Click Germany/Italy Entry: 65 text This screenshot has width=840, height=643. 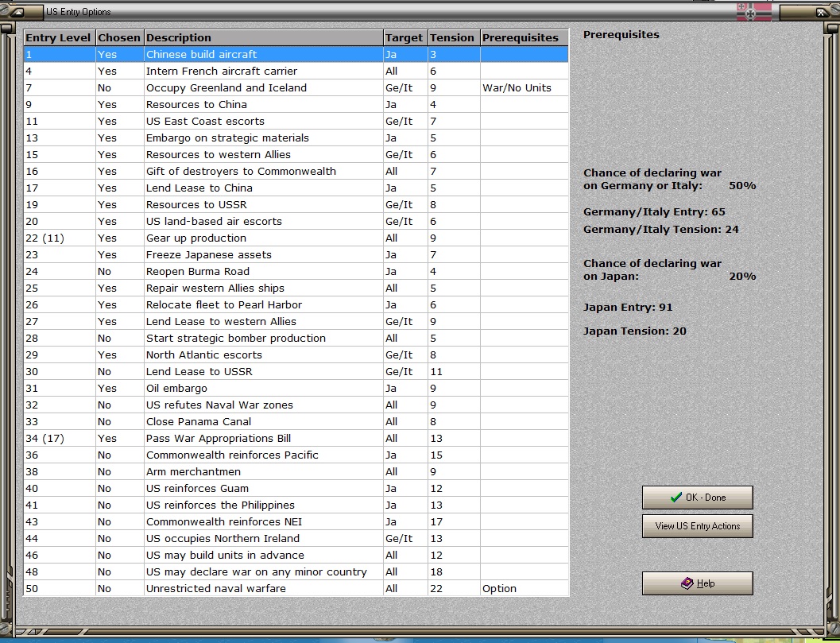pos(654,211)
